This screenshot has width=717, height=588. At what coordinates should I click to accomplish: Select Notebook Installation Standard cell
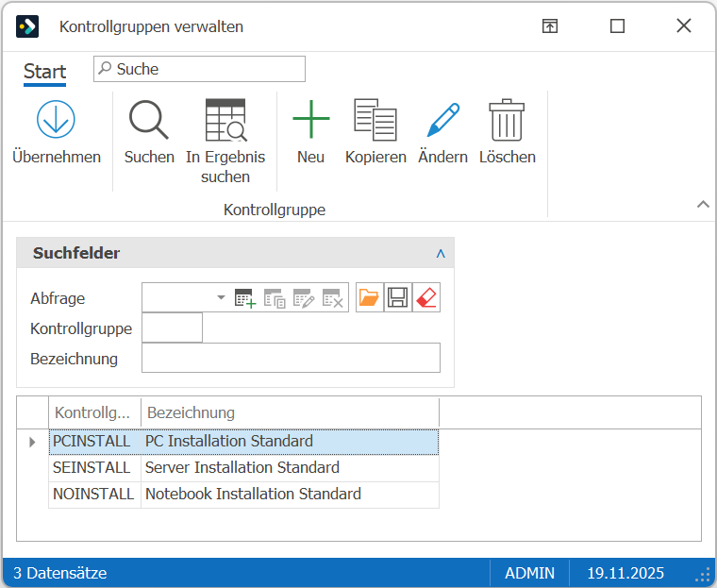coord(290,495)
